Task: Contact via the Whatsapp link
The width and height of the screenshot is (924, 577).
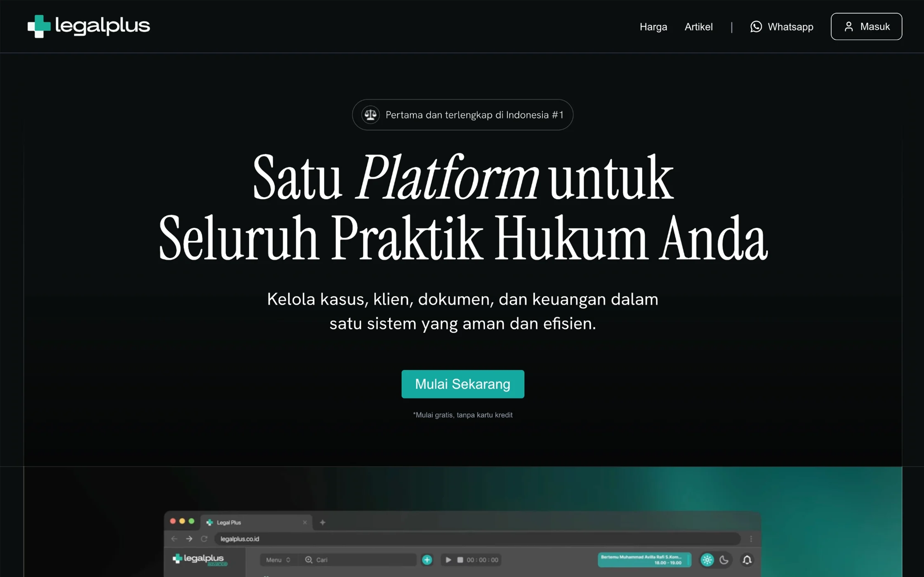Action: click(x=782, y=27)
